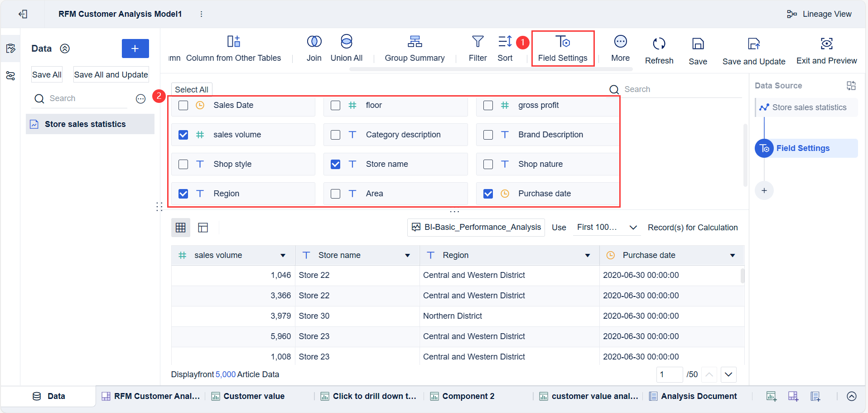Open the Analysis Document tab
868x413 pixels.
click(698, 396)
